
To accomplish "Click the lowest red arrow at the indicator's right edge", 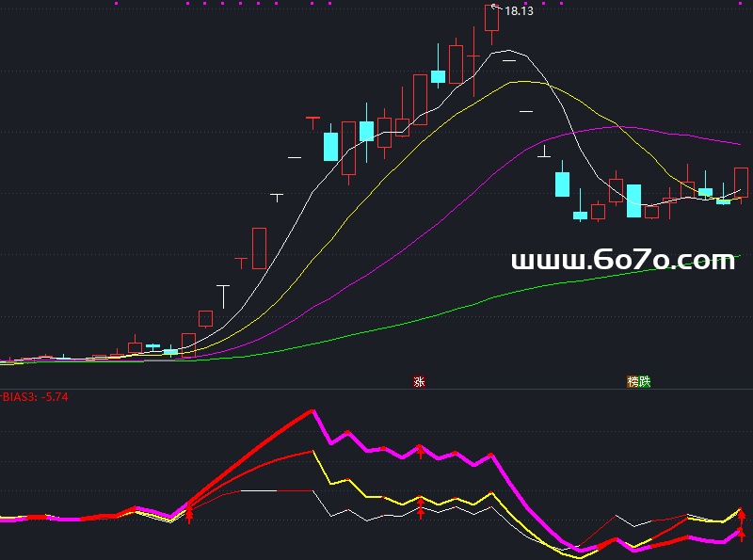I will [741, 534].
